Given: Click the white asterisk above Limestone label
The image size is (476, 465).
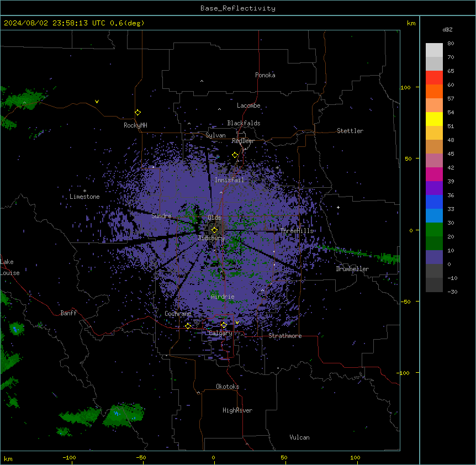Looking at the screenshot, I should (84, 191).
